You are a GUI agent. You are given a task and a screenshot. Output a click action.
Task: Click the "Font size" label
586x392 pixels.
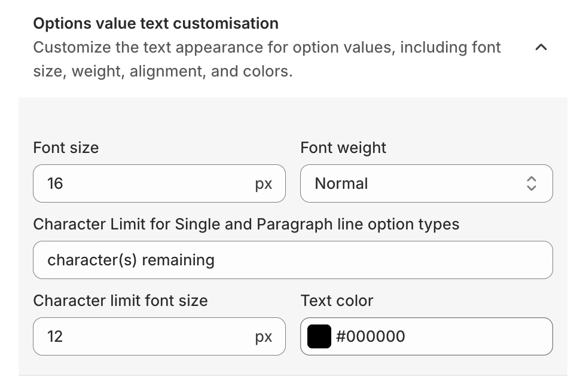coord(66,148)
